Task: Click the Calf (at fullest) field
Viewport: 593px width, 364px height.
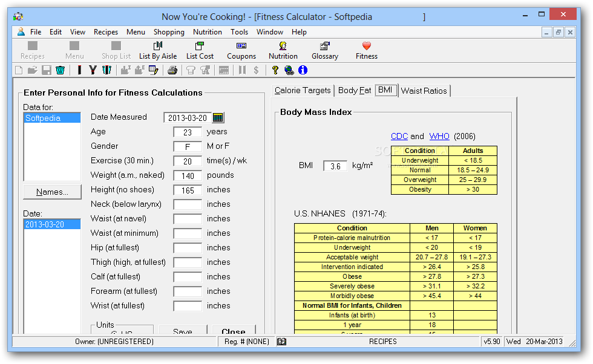Action: coord(188,277)
